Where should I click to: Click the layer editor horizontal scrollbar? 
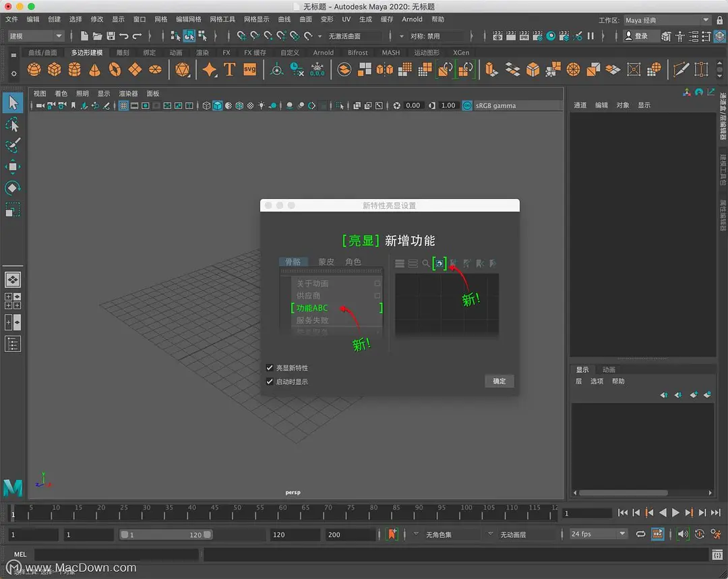[x=623, y=493]
